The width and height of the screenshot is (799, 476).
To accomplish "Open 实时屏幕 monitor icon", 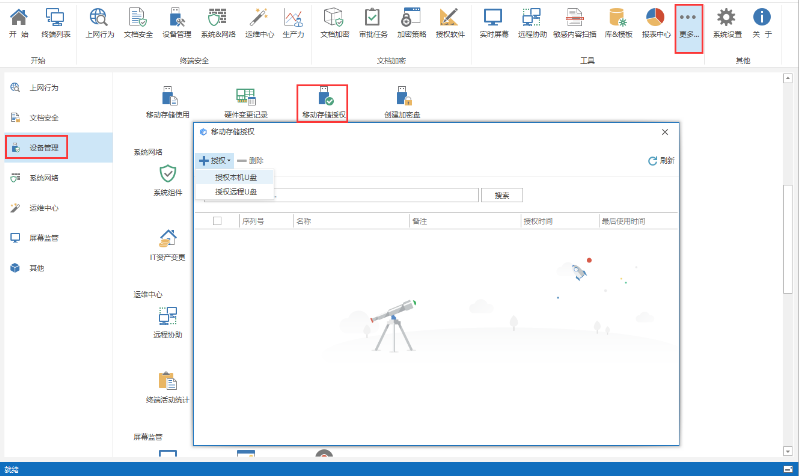I will [494, 23].
